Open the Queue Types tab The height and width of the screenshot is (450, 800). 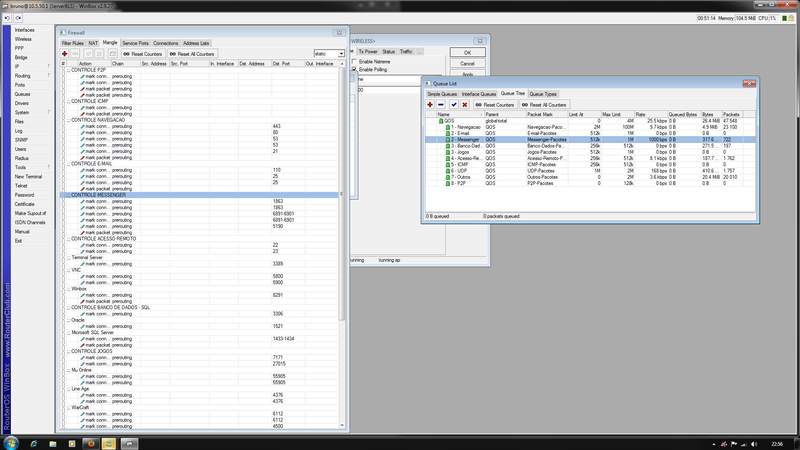tap(543, 94)
